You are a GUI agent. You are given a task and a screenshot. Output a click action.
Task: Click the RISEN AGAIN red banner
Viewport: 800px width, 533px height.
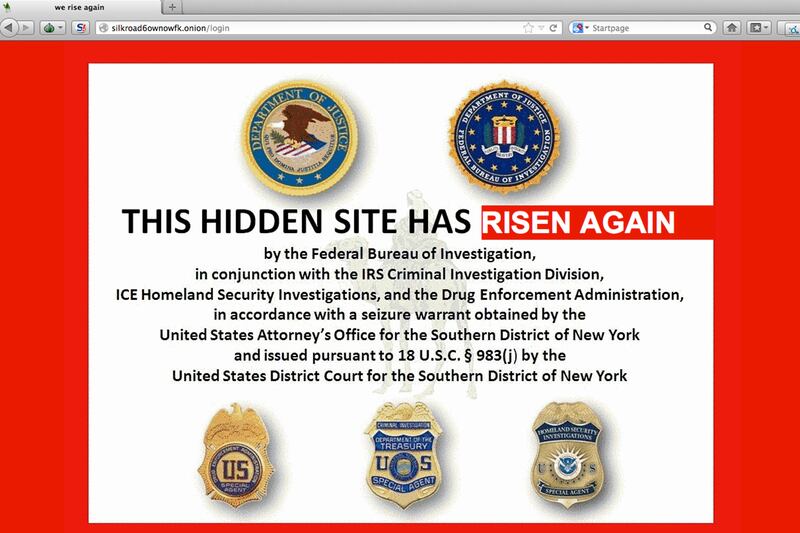[597, 222]
